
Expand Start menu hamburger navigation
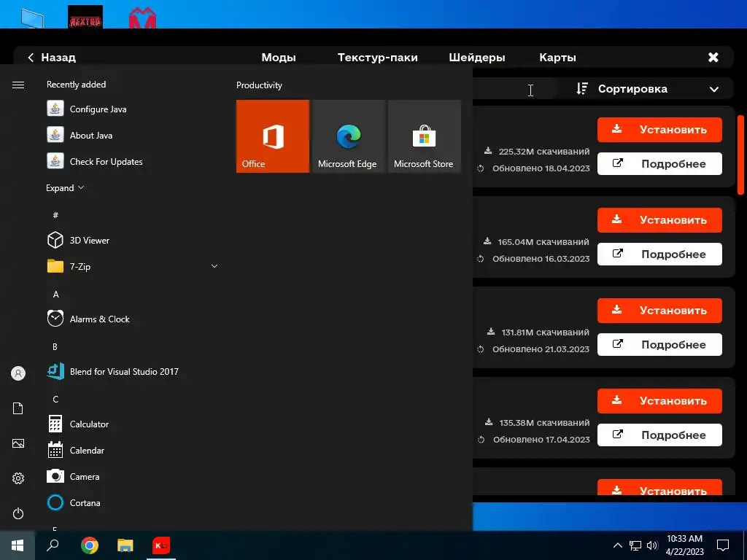click(18, 85)
